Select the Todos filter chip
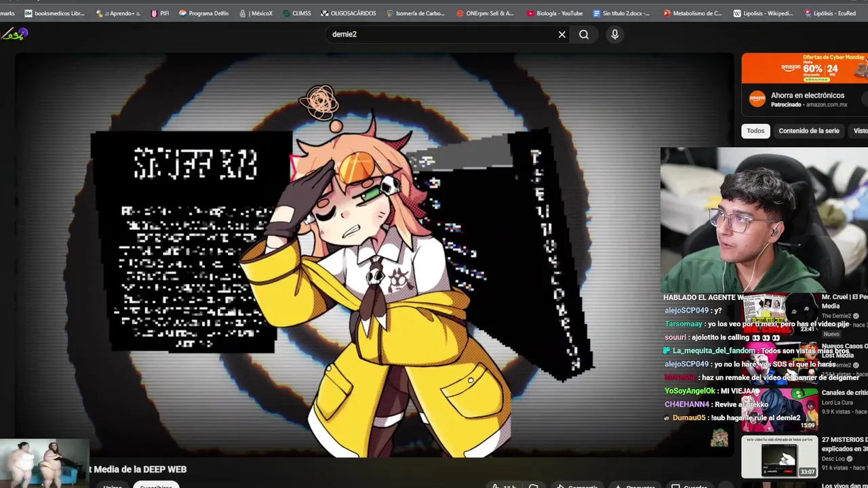Image resolution: width=868 pixels, height=488 pixels. click(x=755, y=131)
